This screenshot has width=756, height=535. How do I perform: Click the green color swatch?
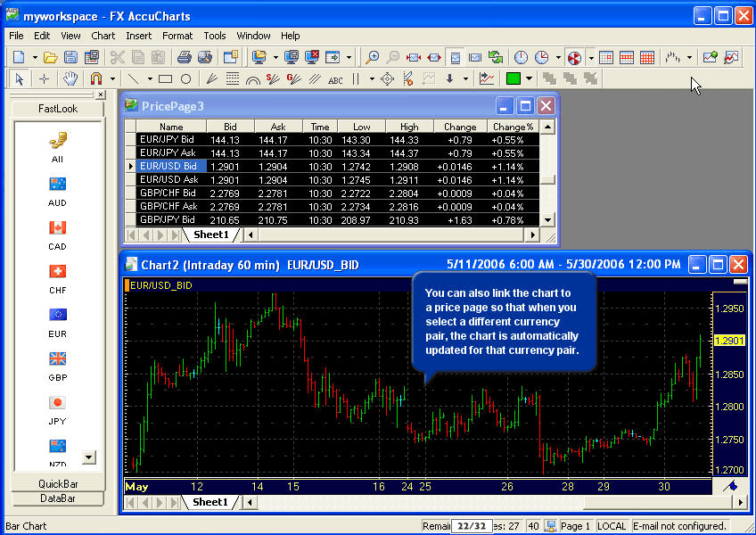pos(513,78)
